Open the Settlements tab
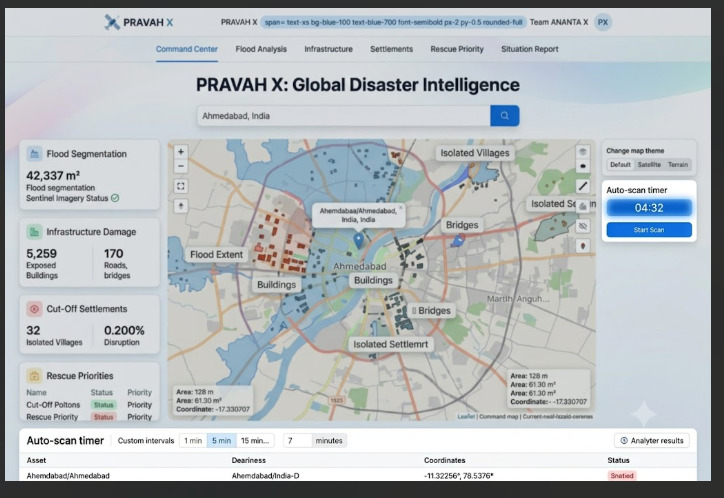 [x=392, y=49]
